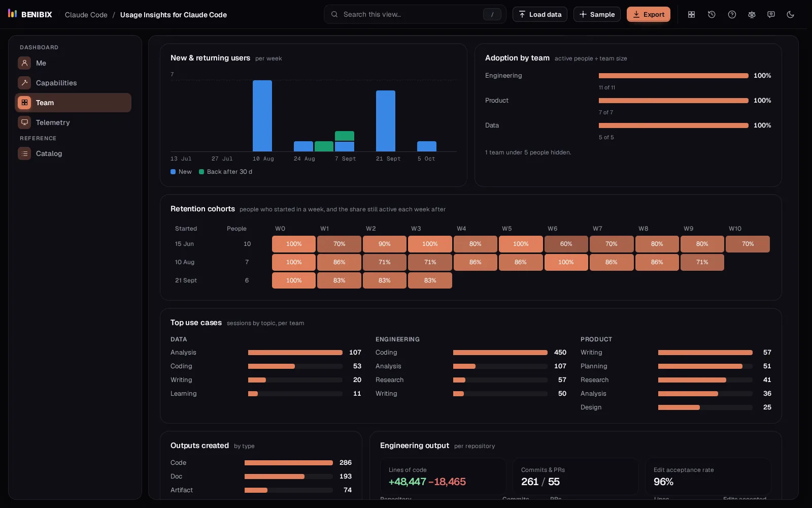This screenshot has width=812, height=508.
Task: Click the '11 of 11' Engineering count
Action: click(x=607, y=87)
